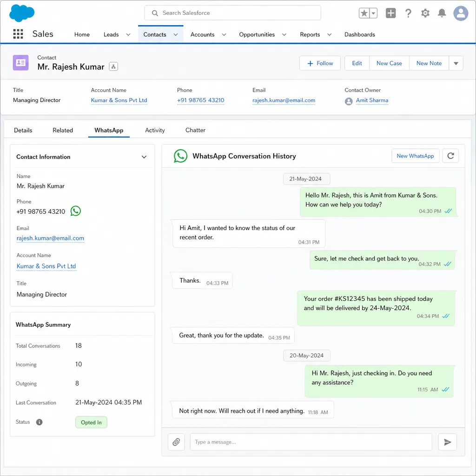Open the Opportunities navigation item
476x476 pixels.
click(x=257, y=34)
